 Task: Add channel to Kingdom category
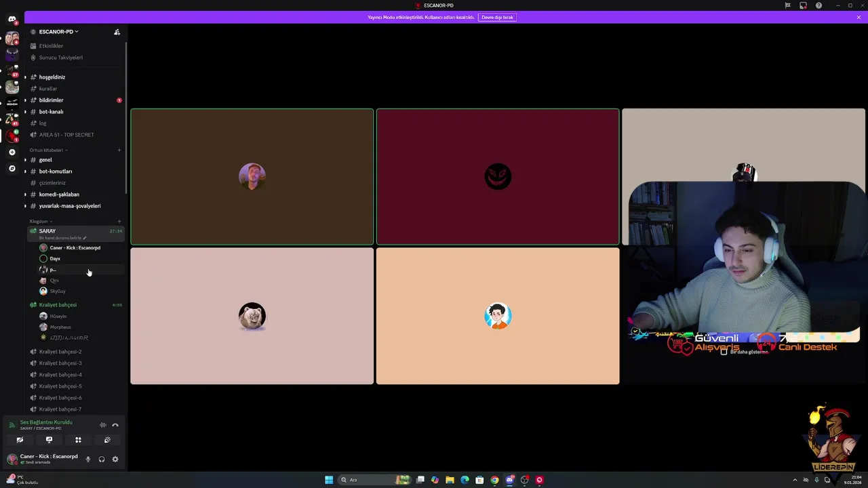click(x=119, y=222)
